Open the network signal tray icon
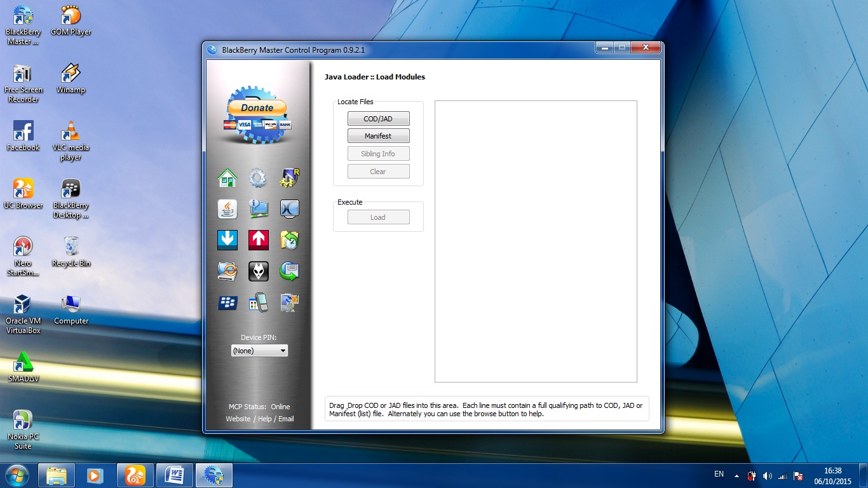 783,476
